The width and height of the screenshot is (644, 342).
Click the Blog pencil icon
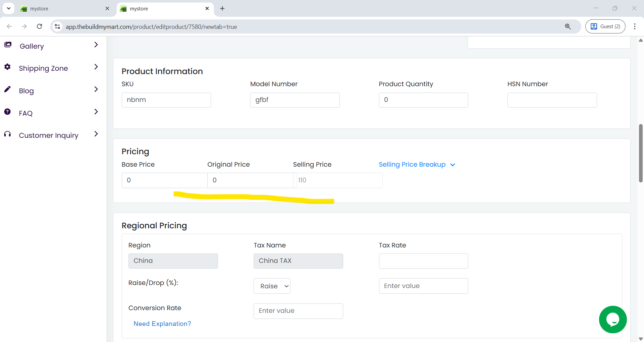click(x=7, y=89)
